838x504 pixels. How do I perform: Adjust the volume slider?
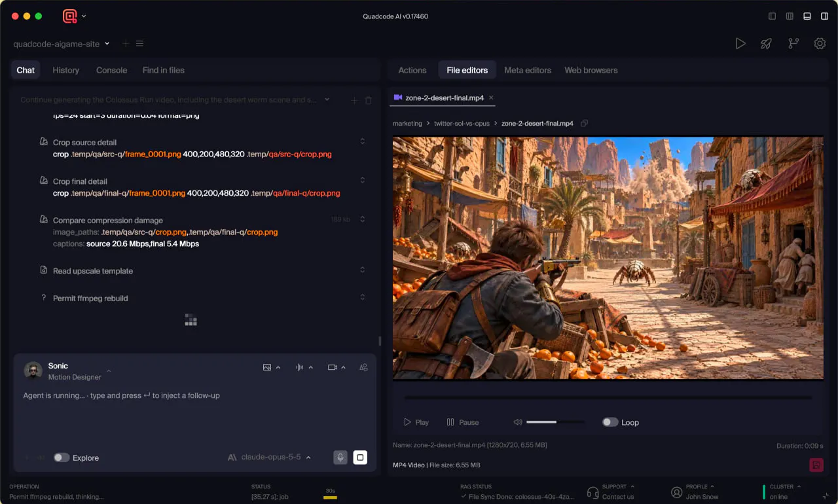556,422
